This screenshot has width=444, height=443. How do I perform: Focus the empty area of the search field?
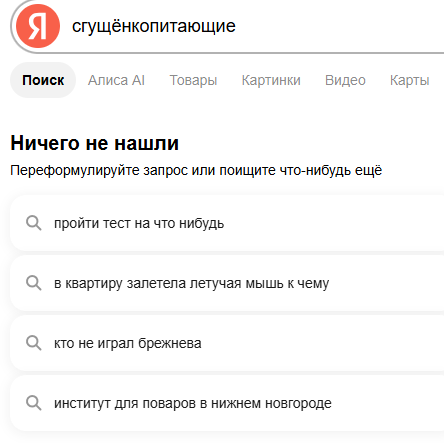pos(340,26)
